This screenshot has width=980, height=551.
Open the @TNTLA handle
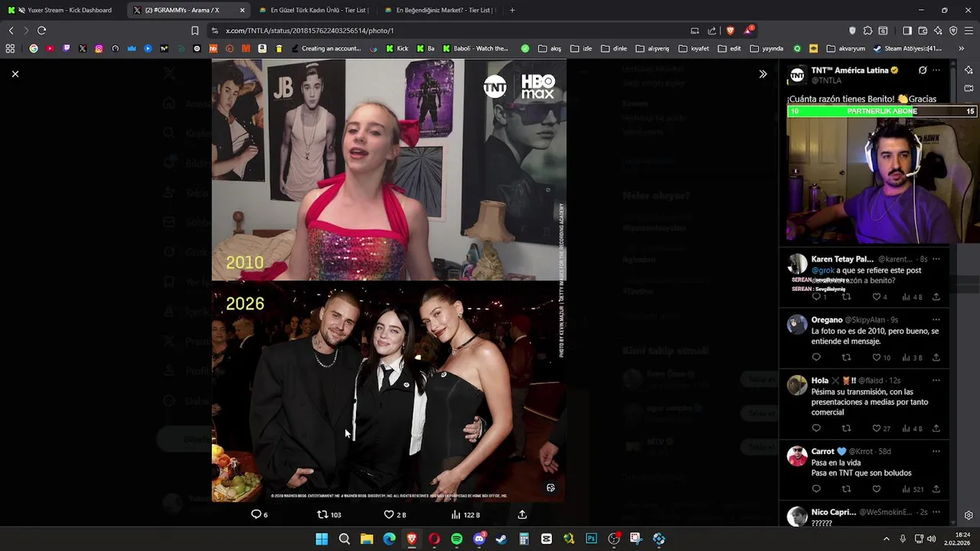pos(826,80)
